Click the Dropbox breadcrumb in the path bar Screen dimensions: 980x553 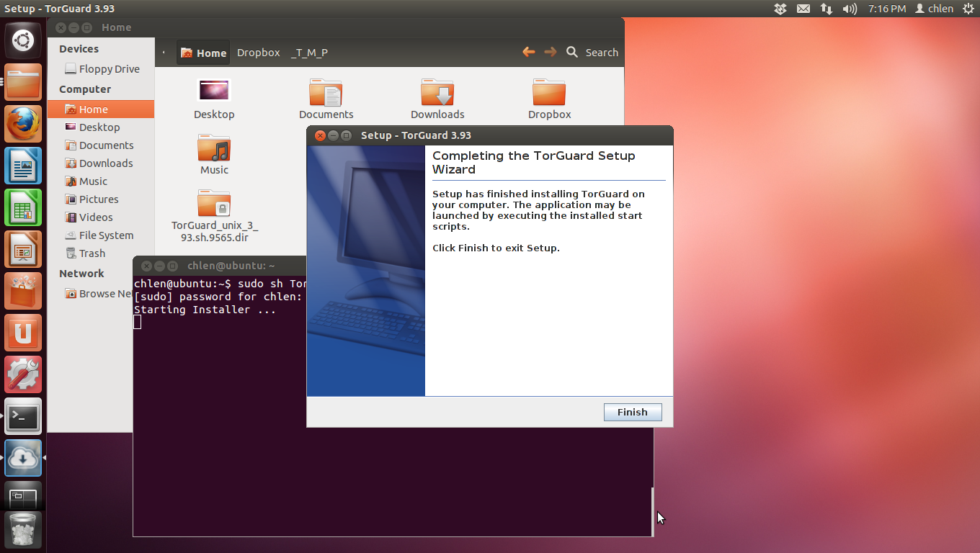tap(258, 53)
